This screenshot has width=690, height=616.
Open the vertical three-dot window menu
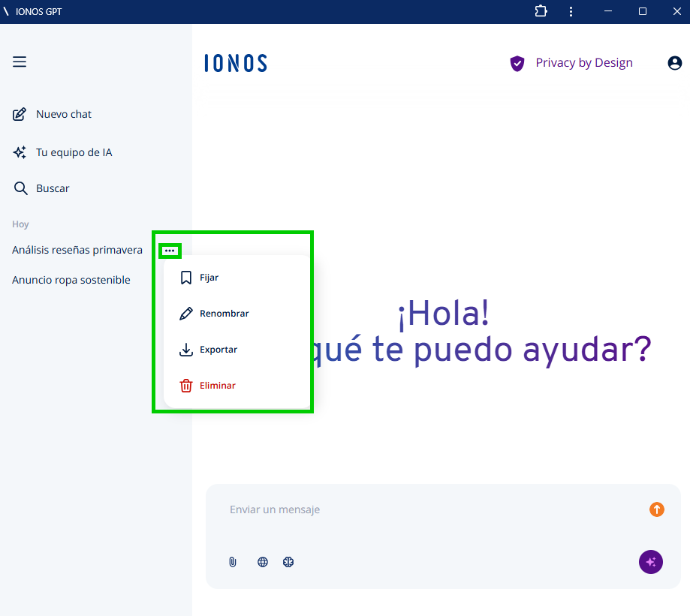pos(571,11)
